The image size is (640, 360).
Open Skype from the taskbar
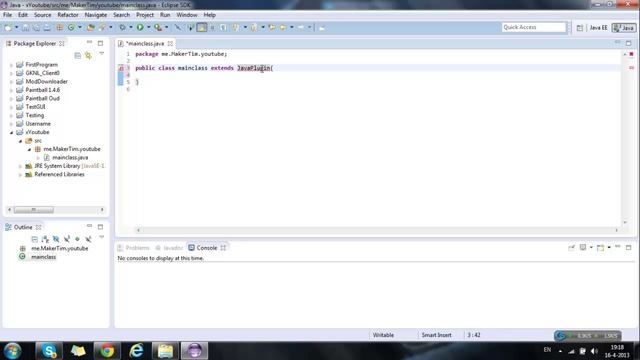click(49, 351)
